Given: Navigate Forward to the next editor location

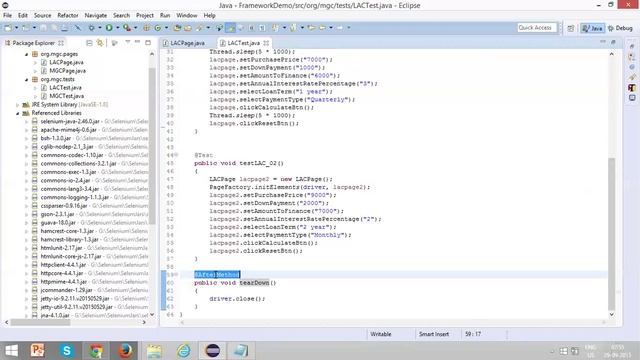Looking at the screenshot, I should (x=340, y=28).
